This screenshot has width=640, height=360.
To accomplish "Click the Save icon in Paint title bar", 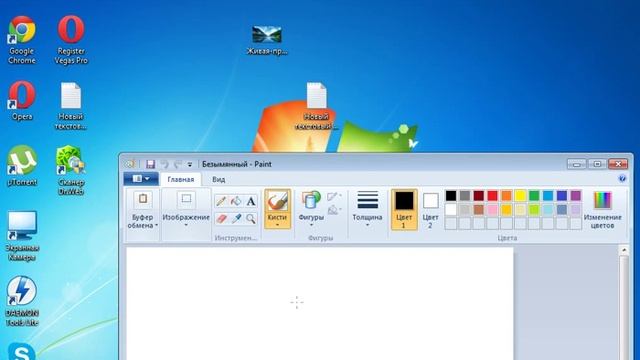I will click(x=150, y=164).
